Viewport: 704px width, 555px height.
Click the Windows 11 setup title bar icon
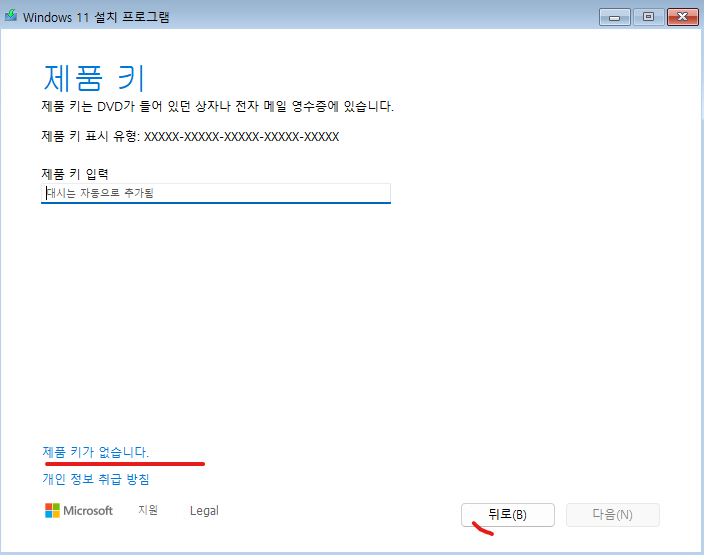[x=11, y=16]
